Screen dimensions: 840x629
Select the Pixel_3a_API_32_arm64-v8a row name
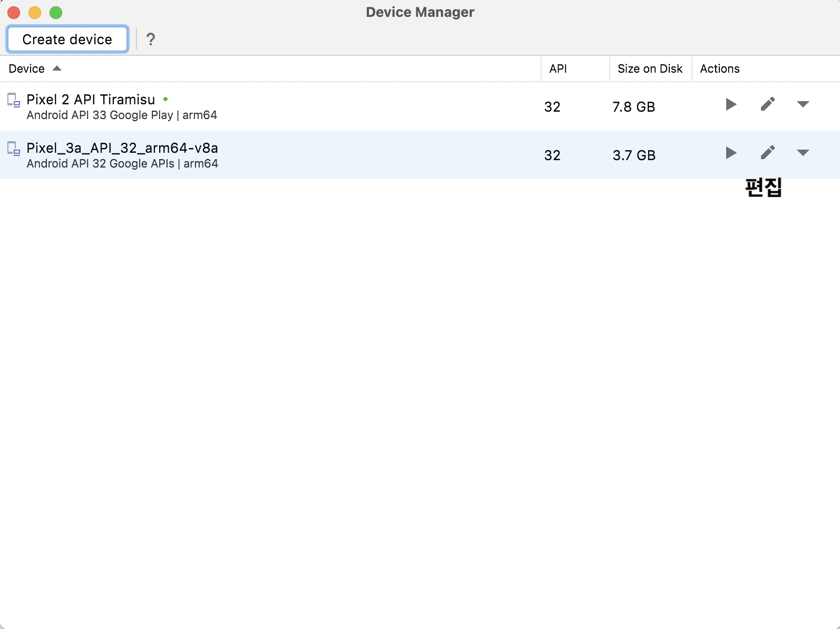[122, 148]
